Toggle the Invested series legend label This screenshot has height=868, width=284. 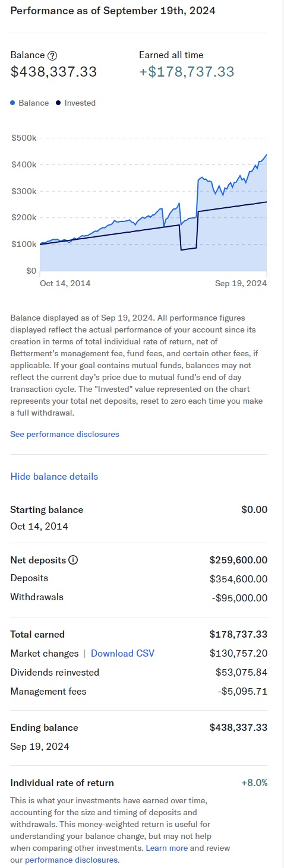(80, 103)
